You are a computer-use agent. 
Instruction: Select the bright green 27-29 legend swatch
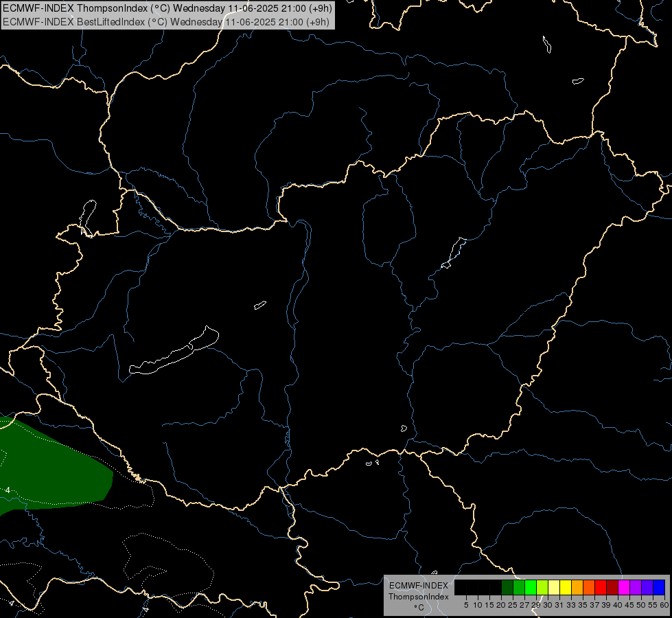click(531, 588)
